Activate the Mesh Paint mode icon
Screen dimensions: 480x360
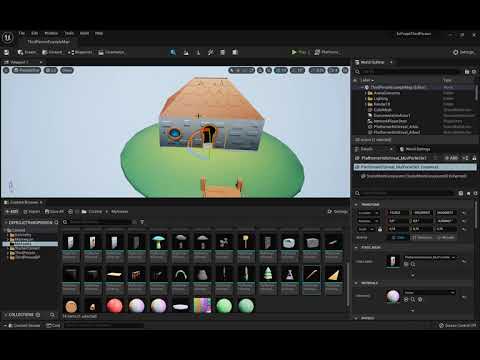(211, 52)
